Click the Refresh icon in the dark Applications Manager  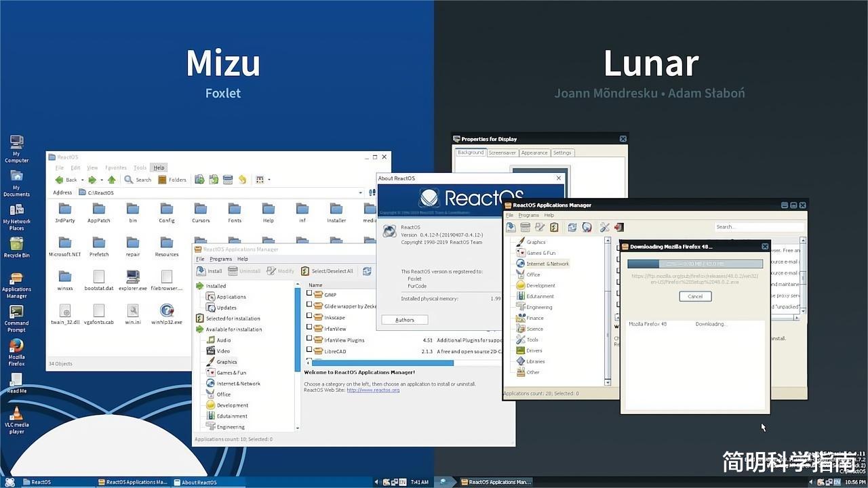pyautogui.click(x=572, y=227)
